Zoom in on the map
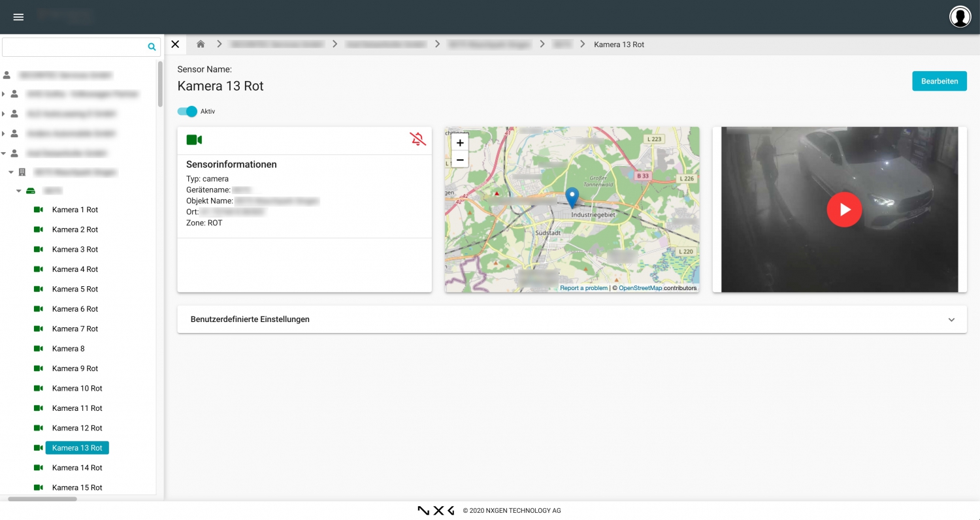The height and width of the screenshot is (520, 980). click(x=460, y=142)
